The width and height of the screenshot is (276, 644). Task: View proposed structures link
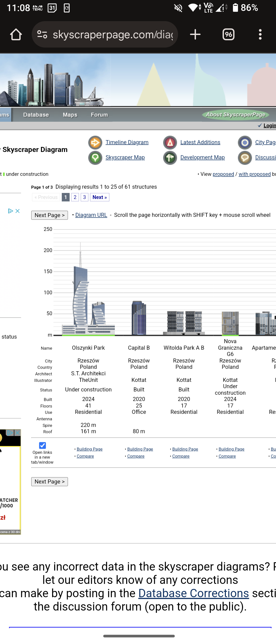(223, 174)
